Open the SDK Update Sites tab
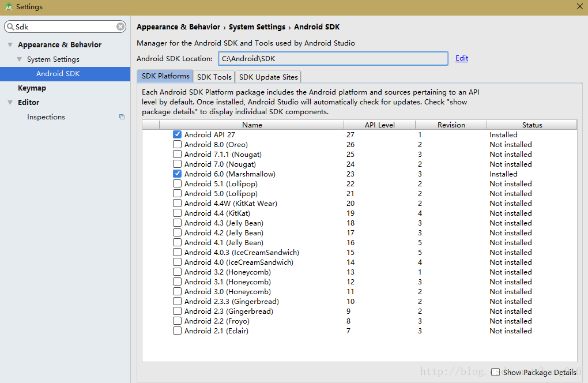The width and height of the screenshot is (588, 383). click(268, 77)
